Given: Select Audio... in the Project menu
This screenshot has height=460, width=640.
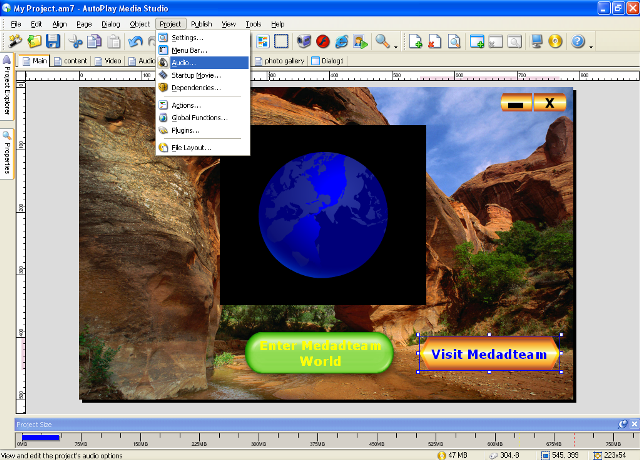Looking at the screenshot, I should 185,62.
